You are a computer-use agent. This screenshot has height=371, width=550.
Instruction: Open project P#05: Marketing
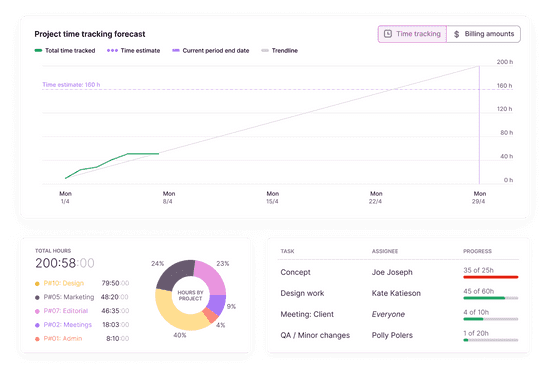click(x=69, y=297)
